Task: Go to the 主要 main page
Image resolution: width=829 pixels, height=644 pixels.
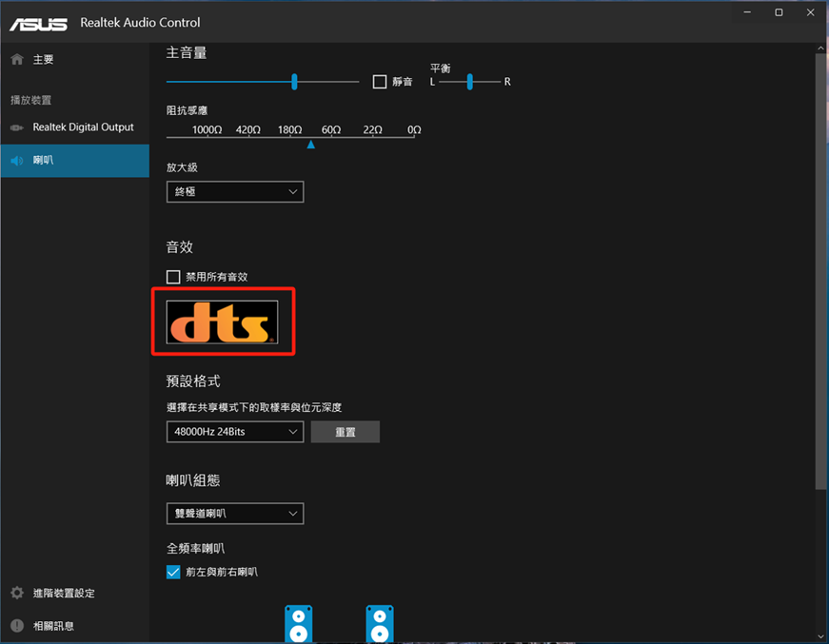Action: [75, 59]
